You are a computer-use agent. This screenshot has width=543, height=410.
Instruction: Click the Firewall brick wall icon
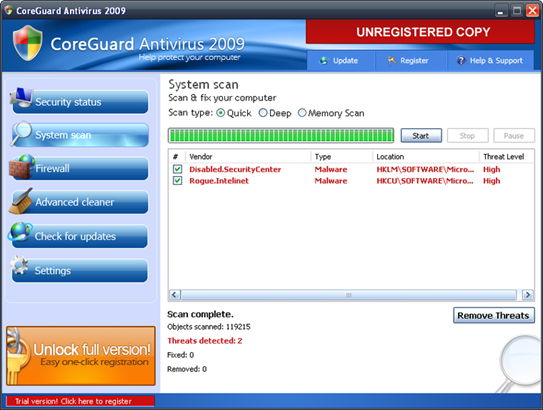[22, 167]
